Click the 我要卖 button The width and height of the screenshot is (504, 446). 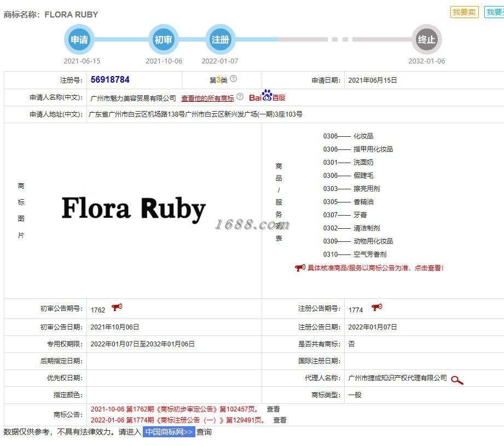(464, 12)
